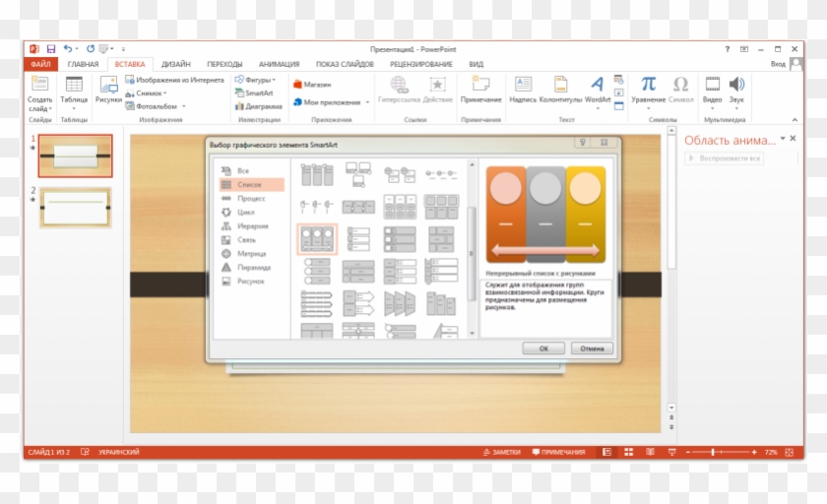Switch to Reading view in status bar
The height and width of the screenshot is (504, 827).
pyautogui.click(x=651, y=452)
